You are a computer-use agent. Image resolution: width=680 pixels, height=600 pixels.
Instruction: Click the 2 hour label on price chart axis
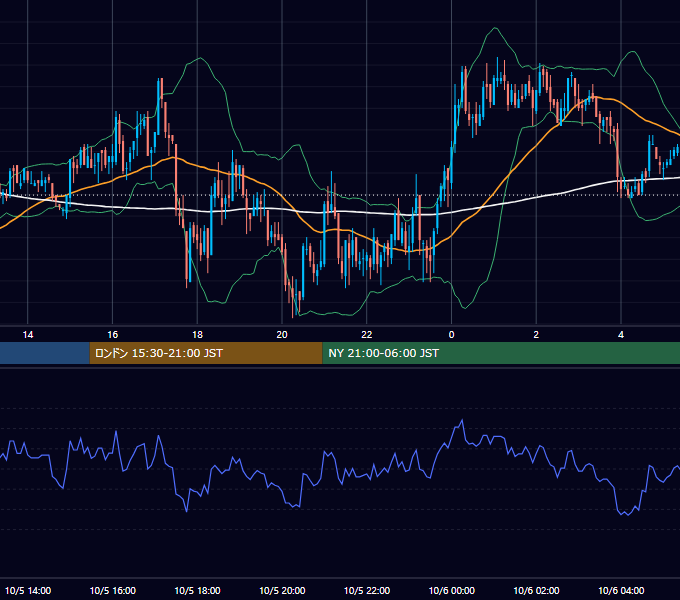pyautogui.click(x=536, y=335)
